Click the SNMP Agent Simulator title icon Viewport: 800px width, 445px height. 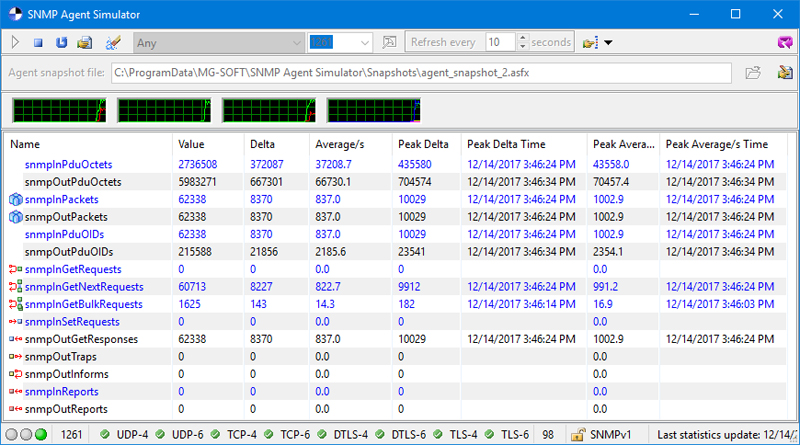pyautogui.click(x=15, y=14)
